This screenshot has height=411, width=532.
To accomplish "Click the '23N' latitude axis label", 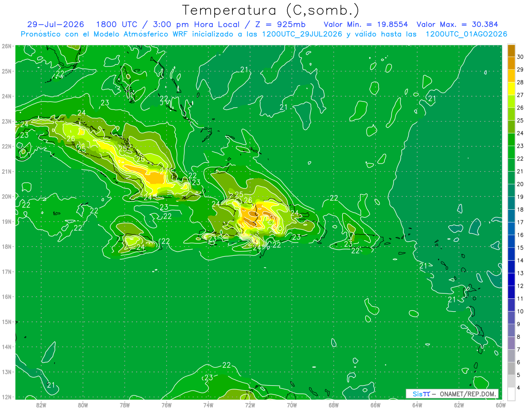I will (x=7, y=121).
